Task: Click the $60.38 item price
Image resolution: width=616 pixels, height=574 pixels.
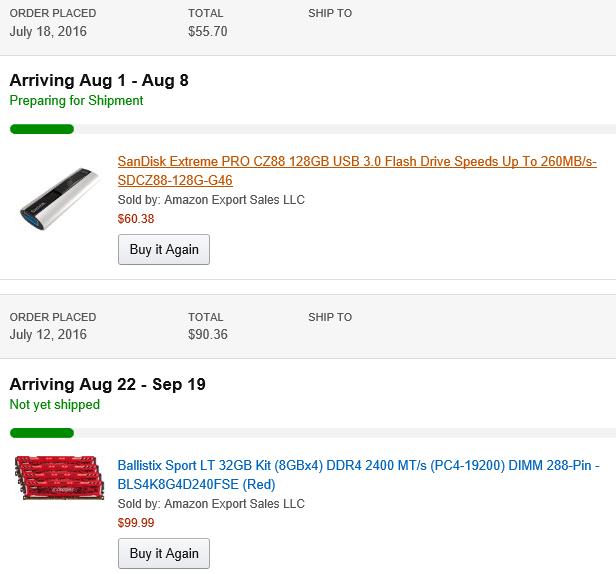Action: pos(136,219)
